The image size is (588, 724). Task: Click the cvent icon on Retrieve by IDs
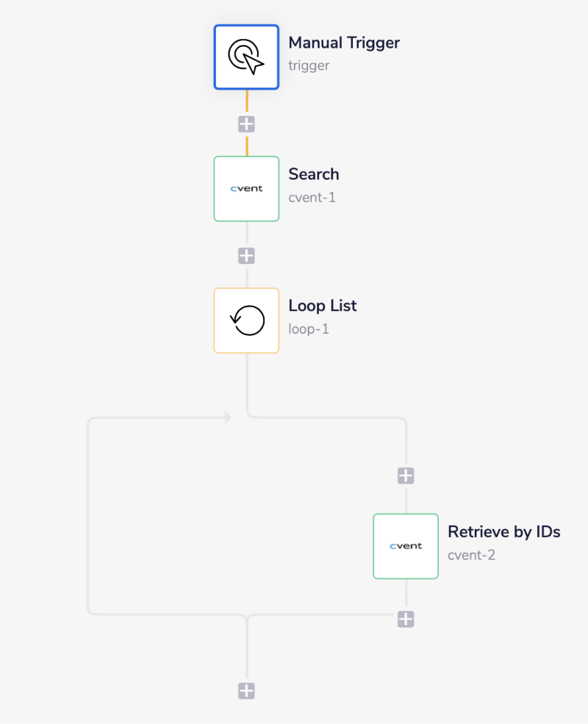point(406,546)
